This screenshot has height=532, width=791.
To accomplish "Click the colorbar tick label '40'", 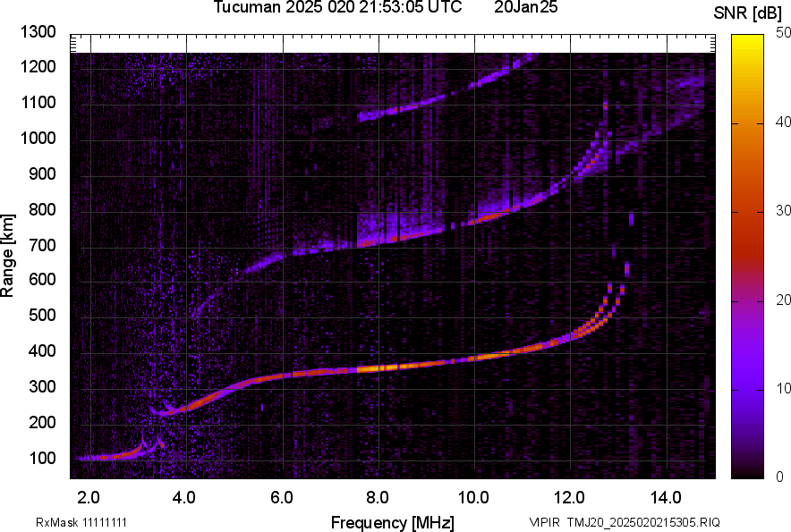I will click(x=784, y=122).
